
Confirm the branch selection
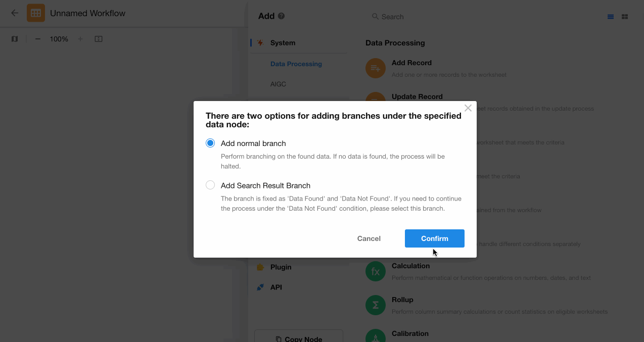click(434, 238)
